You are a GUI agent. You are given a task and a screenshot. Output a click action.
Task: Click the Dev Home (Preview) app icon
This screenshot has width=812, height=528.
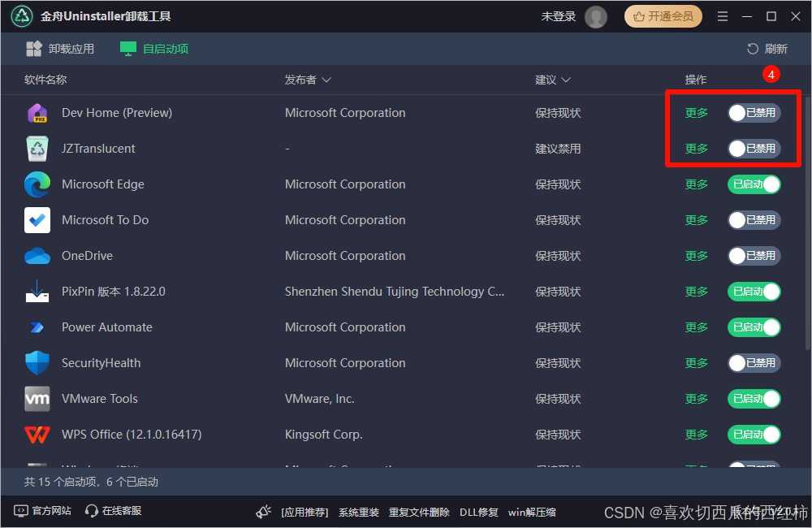click(37, 112)
